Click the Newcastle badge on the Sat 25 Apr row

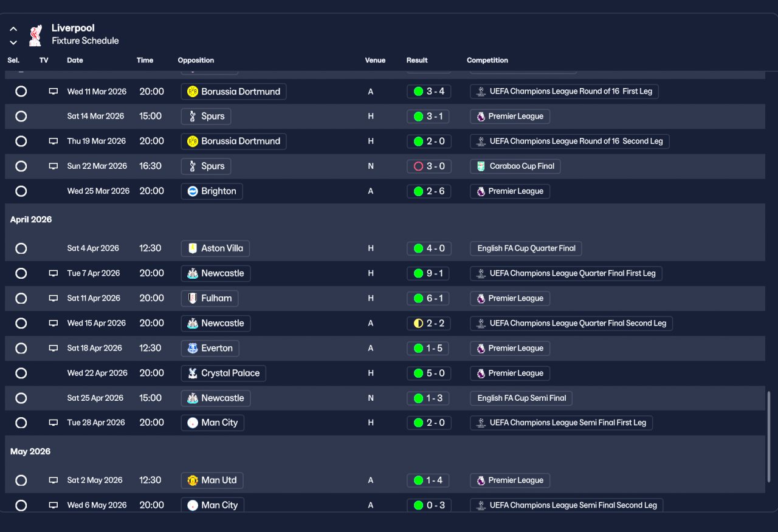[193, 398]
